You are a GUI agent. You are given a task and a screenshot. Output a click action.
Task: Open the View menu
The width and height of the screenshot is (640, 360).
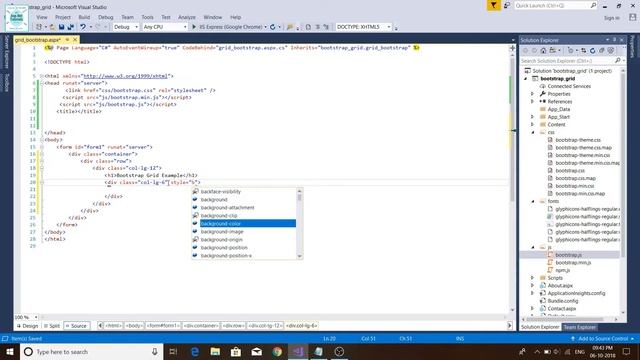coord(42,17)
